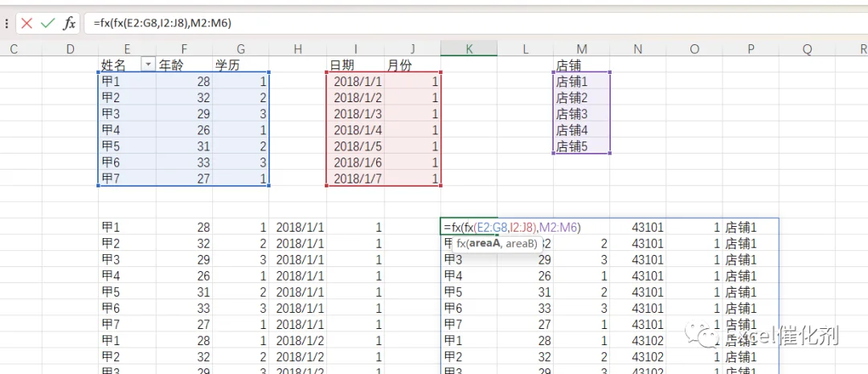Click the 学历 header cell
Image resolution: width=868 pixels, height=374 pixels.
(x=240, y=65)
